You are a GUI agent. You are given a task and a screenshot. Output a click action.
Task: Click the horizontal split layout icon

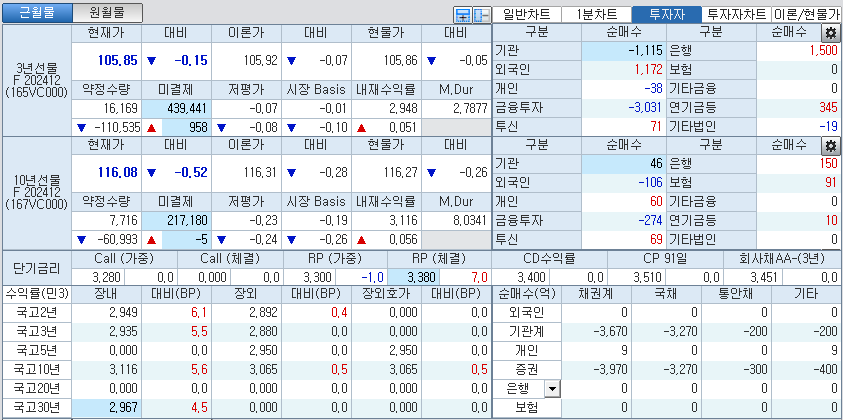tap(462, 15)
